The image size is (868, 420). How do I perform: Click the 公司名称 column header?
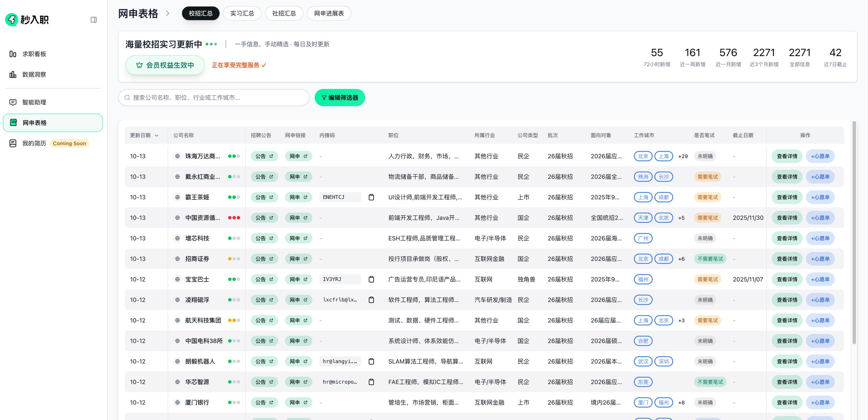click(184, 136)
